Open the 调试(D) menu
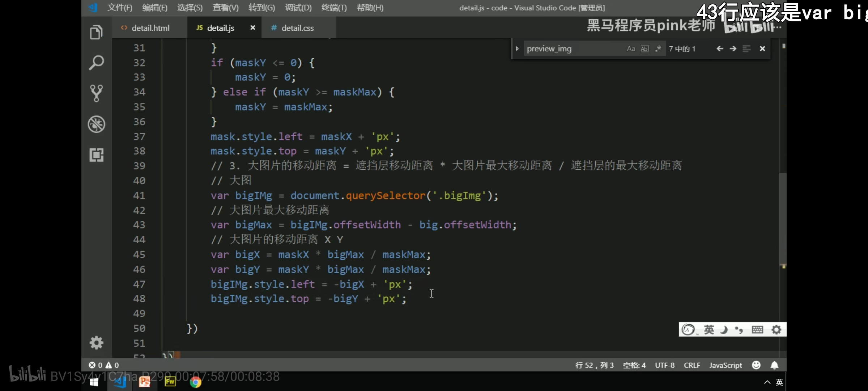Image resolution: width=868 pixels, height=391 pixels. coord(298,8)
